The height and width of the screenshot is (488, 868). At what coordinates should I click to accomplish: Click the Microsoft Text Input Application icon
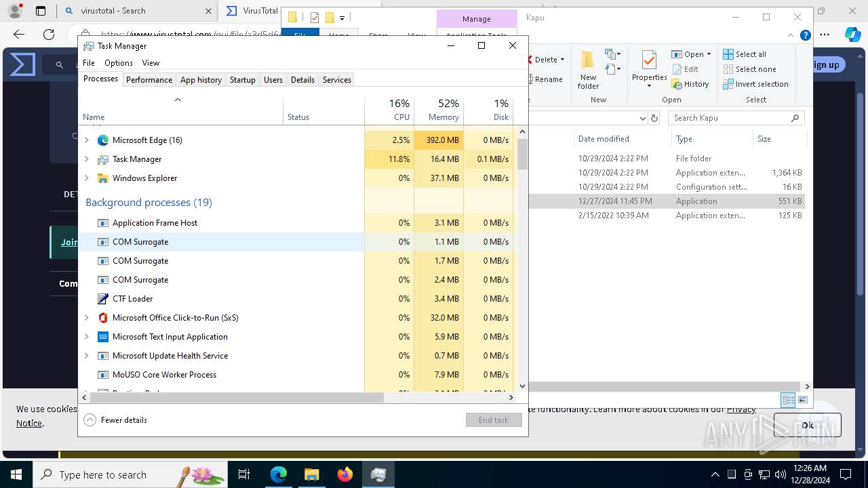tap(103, 337)
